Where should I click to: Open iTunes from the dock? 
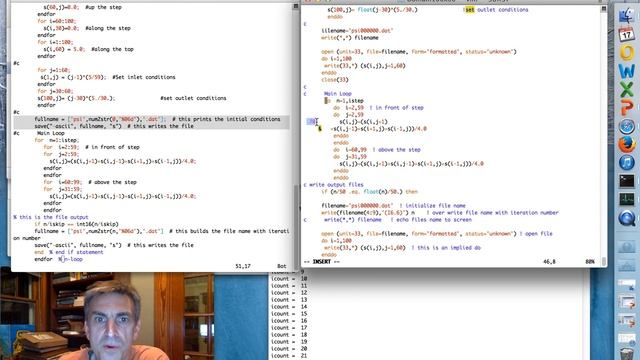coord(627,162)
